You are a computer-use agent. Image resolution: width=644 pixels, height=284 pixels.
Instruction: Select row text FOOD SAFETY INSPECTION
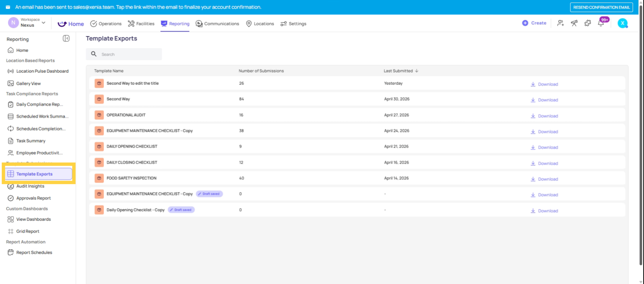131,178
